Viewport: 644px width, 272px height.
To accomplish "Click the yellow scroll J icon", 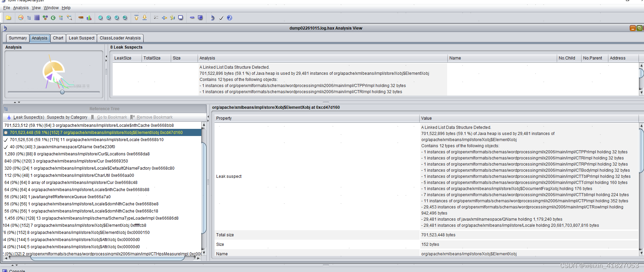I will [x=172, y=18].
